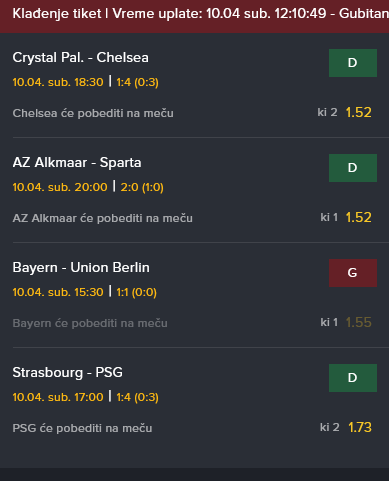This screenshot has width=389, height=481.
Task: Open the Bayern - Union Berlin match title
Action: click(x=81, y=268)
